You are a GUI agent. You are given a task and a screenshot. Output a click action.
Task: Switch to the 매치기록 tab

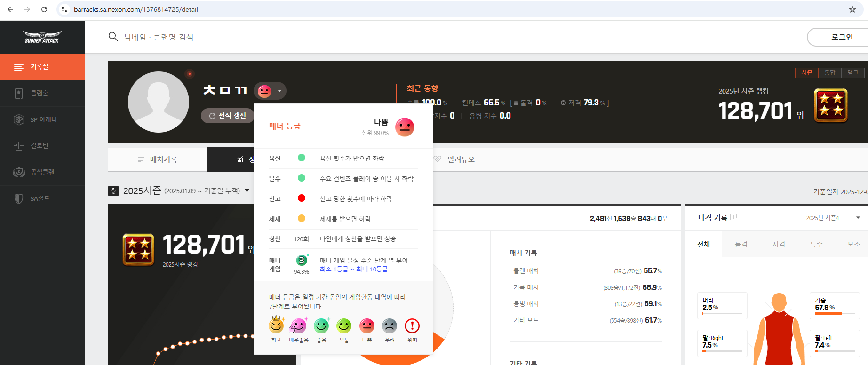point(158,159)
